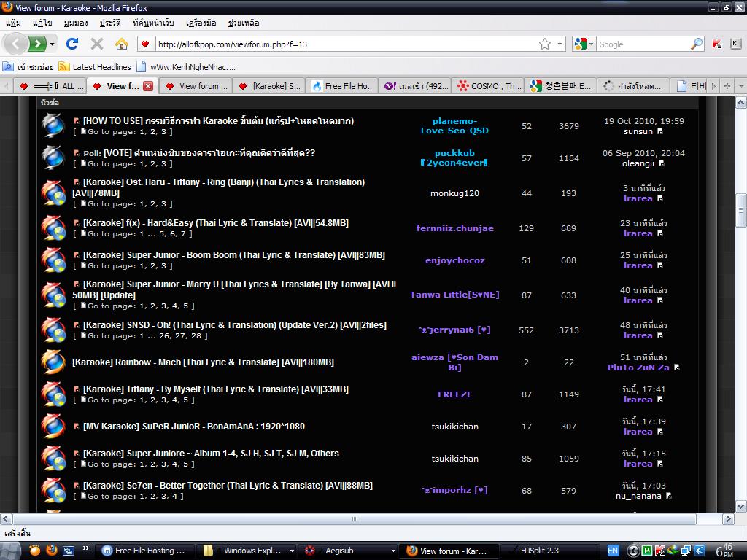Click the horizontal scrollbar right arrow
This screenshot has height=560, width=747.
[728, 519]
